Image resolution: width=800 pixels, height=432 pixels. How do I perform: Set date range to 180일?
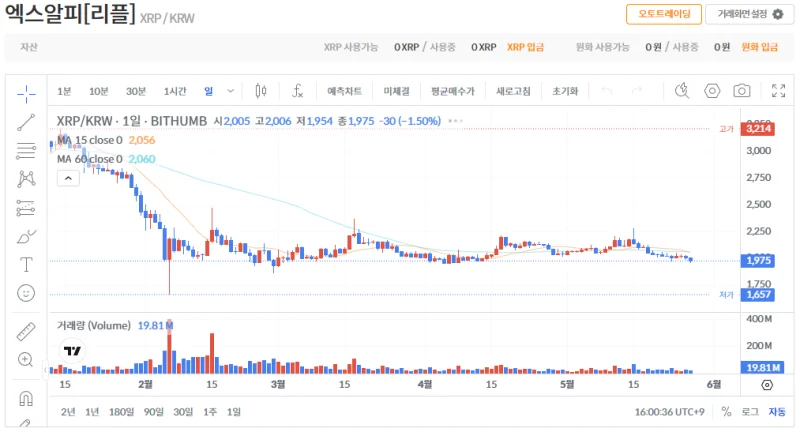coord(121,412)
